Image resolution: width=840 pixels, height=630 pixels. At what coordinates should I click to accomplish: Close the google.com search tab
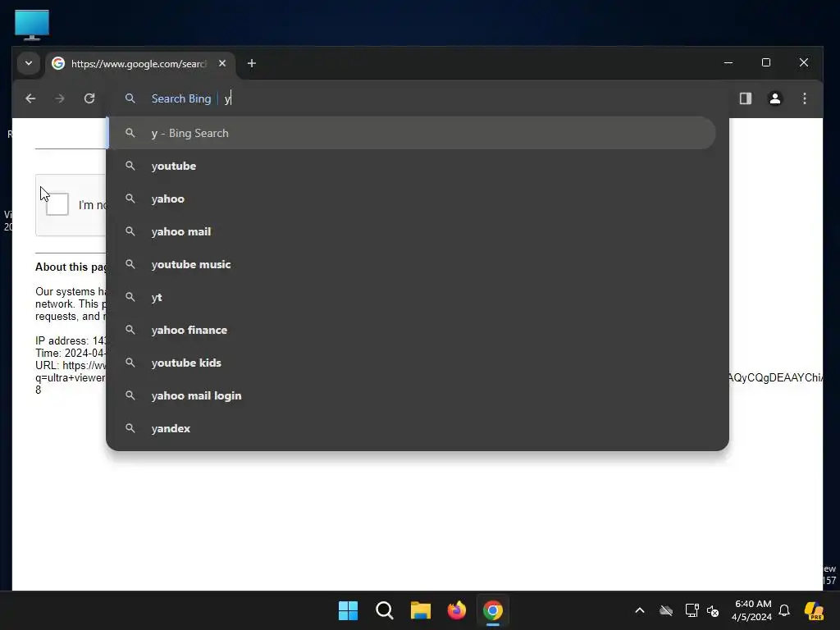click(222, 63)
